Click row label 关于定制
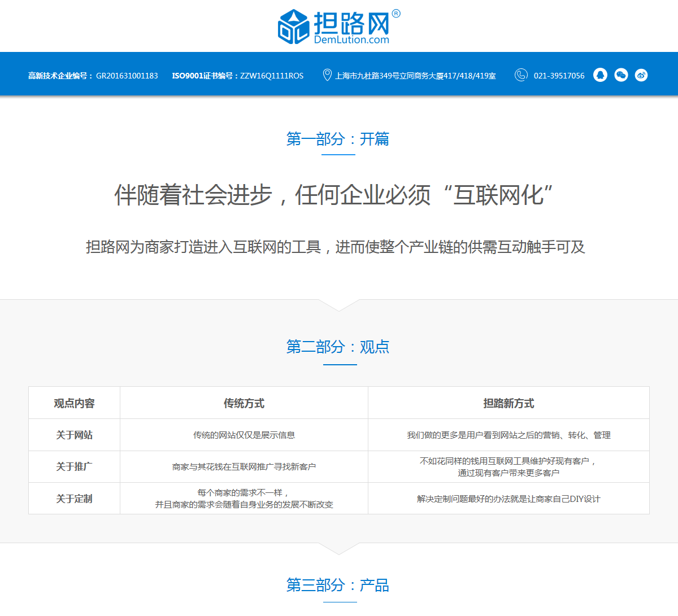 (74, 499)
